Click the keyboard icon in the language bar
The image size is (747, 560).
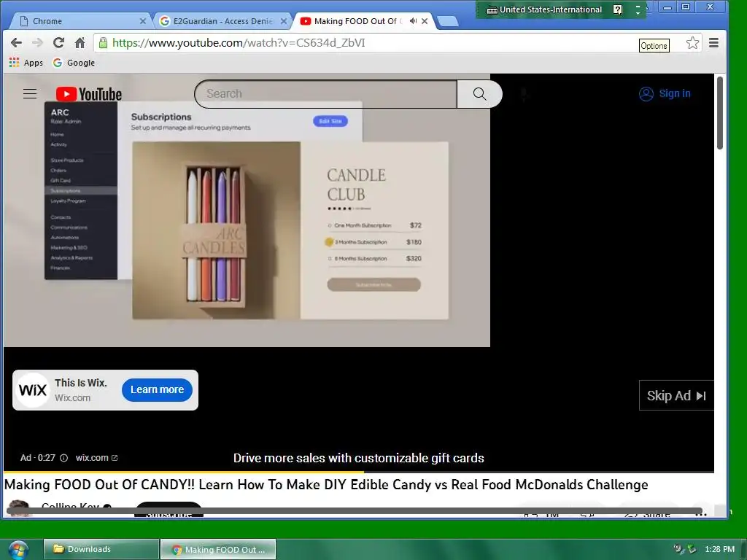coord(492,10)
